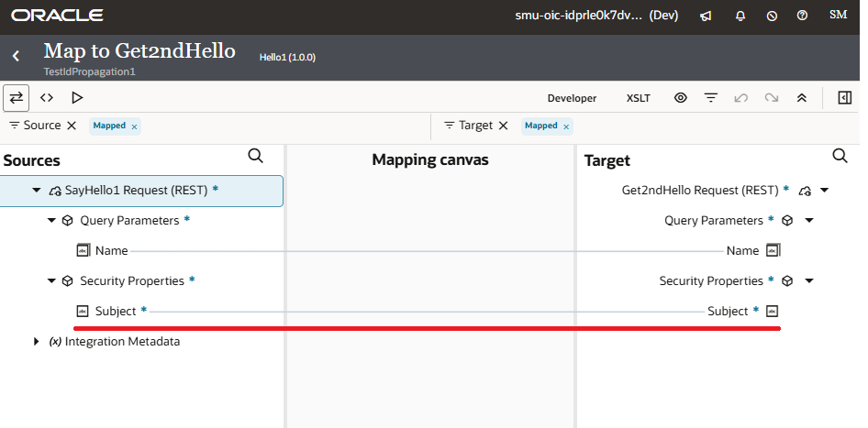
Task: Toggle the eye view options icon
Action: click(681, 98)
